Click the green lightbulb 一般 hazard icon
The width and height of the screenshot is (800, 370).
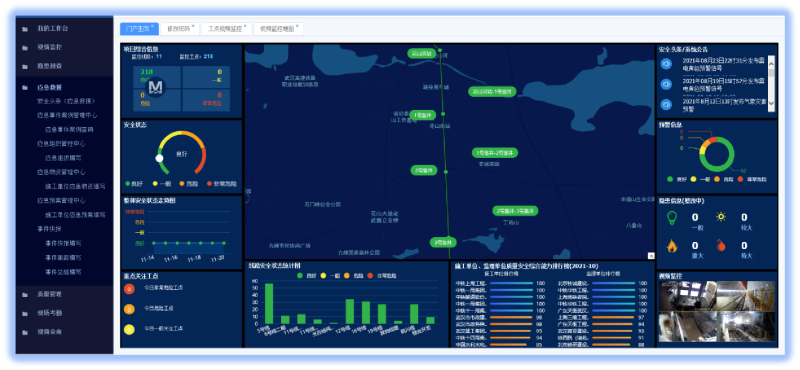(672, 218)
